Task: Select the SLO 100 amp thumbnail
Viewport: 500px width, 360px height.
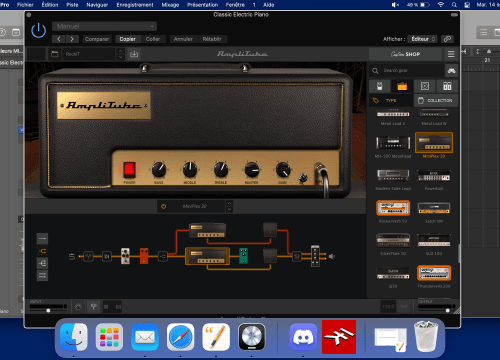Action: pos(434,240)
